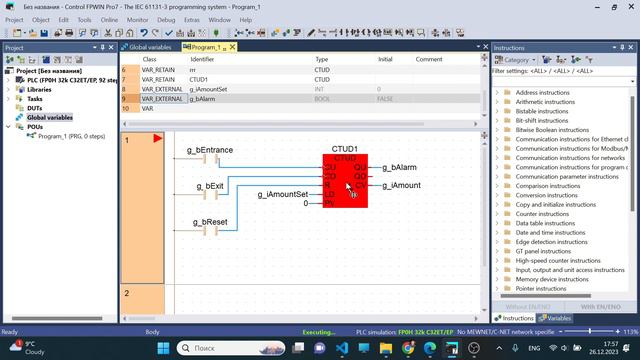
Task: Click the Windows Start button
Action: [x=163, y=348]
